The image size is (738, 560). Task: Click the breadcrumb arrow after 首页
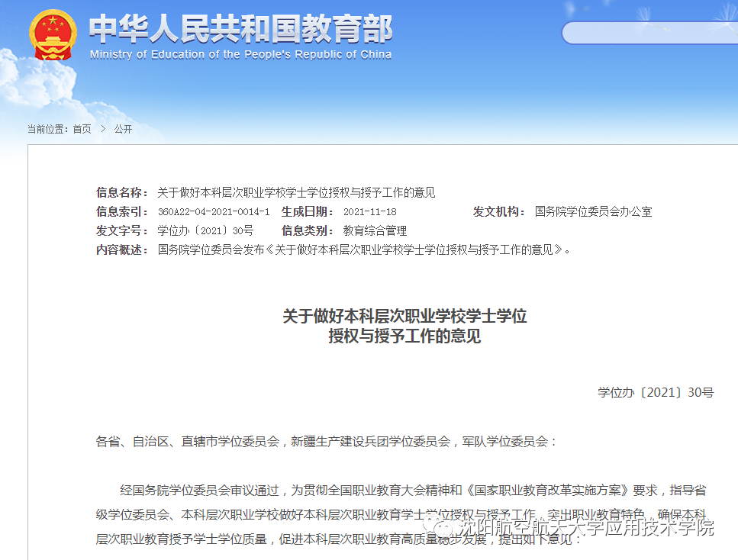(102, 129)
